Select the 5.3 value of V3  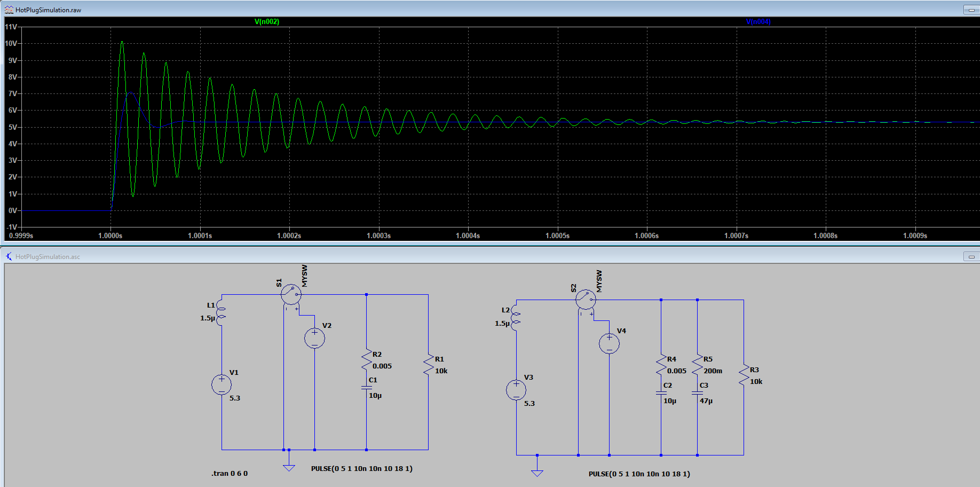[x=529, y=403]
